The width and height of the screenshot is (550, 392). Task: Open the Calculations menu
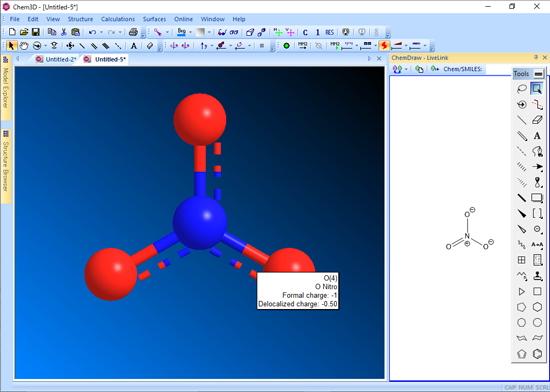tap(118, 19)
